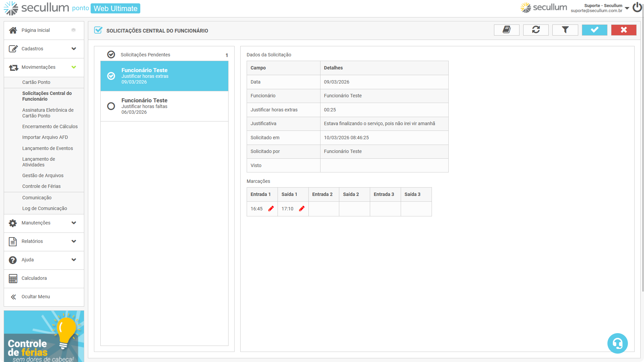Edit Saída 1 time with pencil

tap(302, 209)
